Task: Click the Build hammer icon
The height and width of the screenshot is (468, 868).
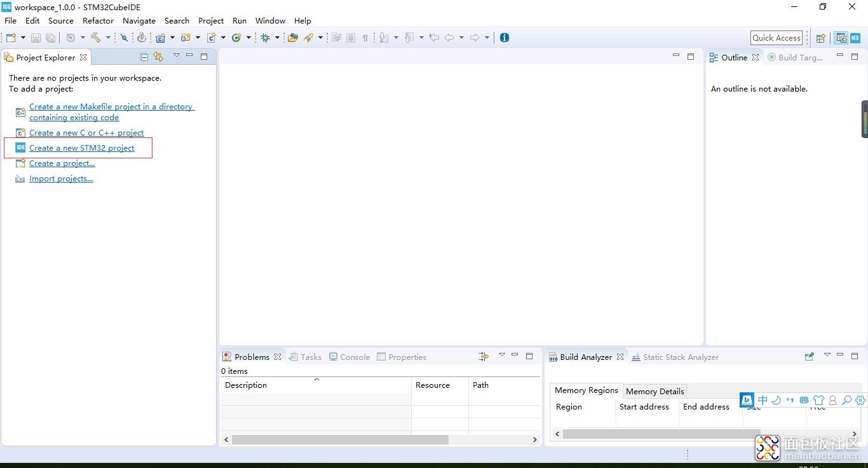Action: (96, 38)
